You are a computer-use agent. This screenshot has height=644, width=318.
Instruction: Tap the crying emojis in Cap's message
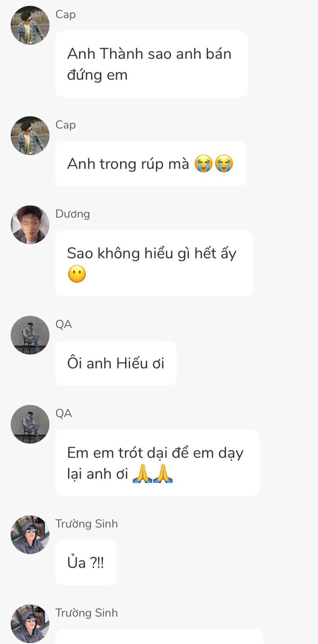tap(214, 164)
